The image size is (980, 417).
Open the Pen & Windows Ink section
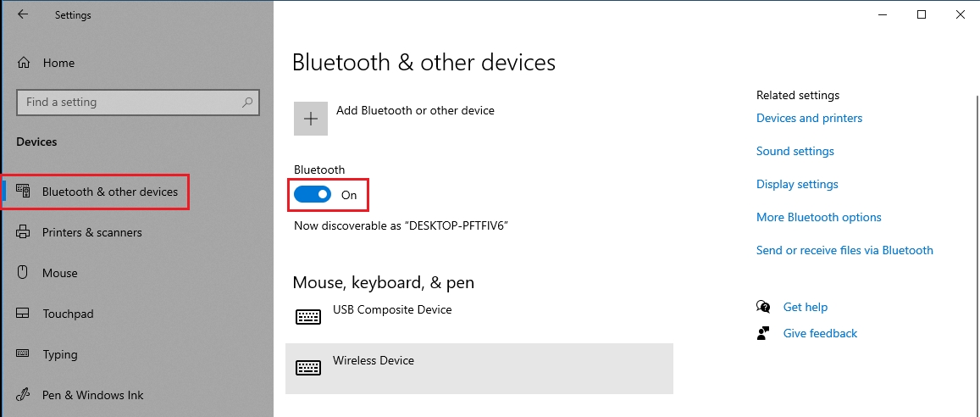92,395
